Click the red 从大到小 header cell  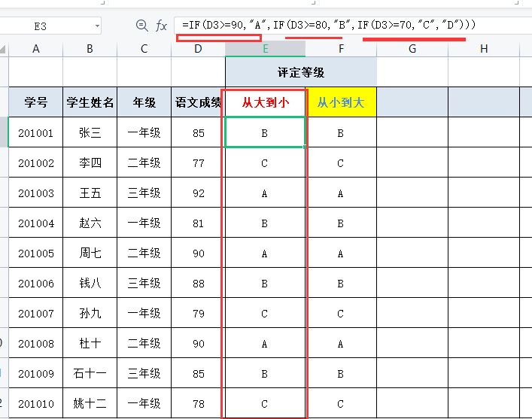[x=266, y=102]
